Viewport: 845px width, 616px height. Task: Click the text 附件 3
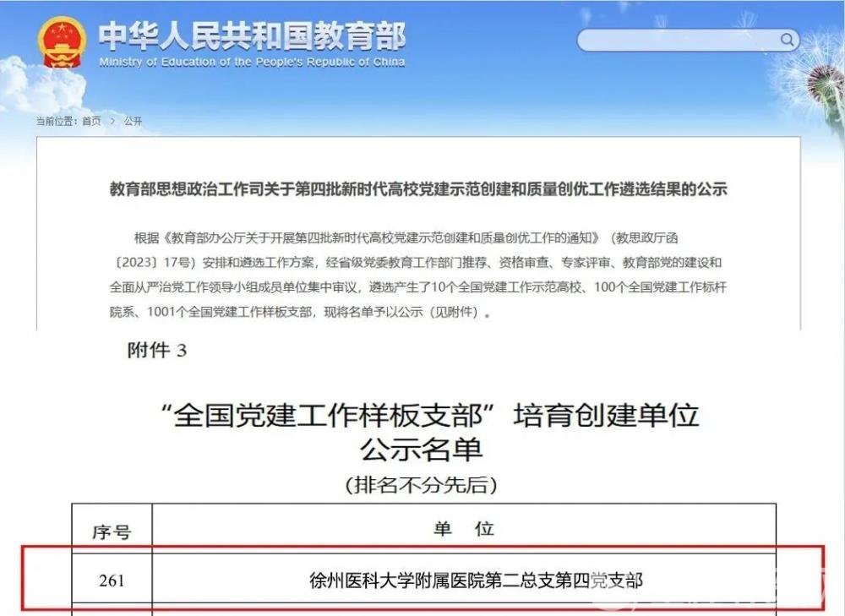pyautogui.click(x=157, y=351)
